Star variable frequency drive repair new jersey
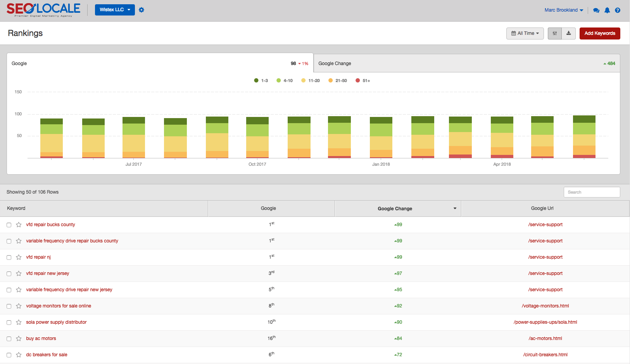This screenshot has width=630, height=364. [x=19, y=290]
